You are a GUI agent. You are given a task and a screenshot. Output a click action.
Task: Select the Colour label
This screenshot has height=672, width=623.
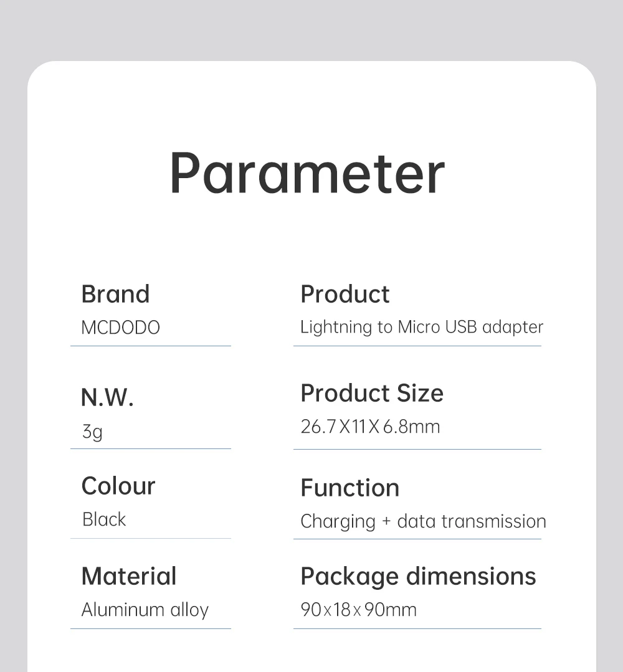[x=118, y=486]
